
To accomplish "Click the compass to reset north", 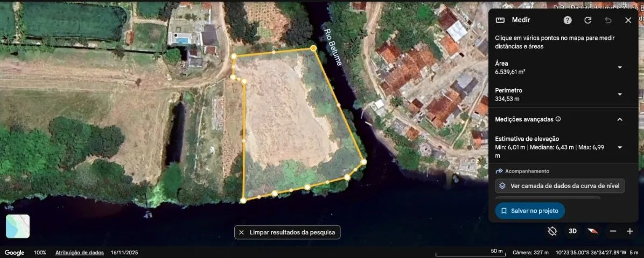I will click(592, 231).
